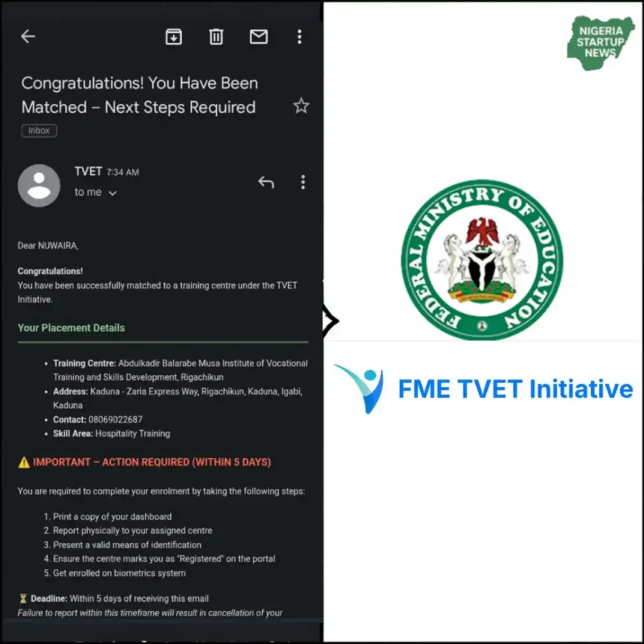The image size is (644, 644).
Task: Toggle the Inbox label chip
Action: [38, 130]
